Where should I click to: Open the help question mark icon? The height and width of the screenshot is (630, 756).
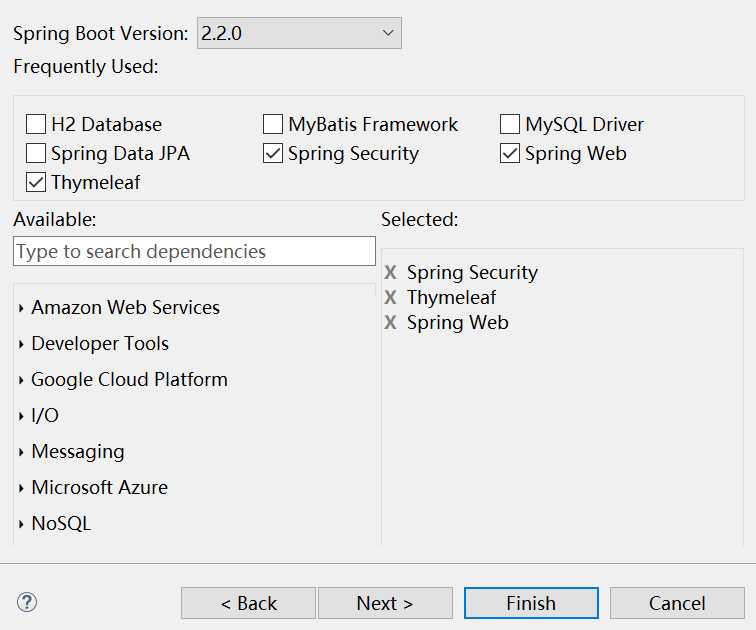pos(27,602)
